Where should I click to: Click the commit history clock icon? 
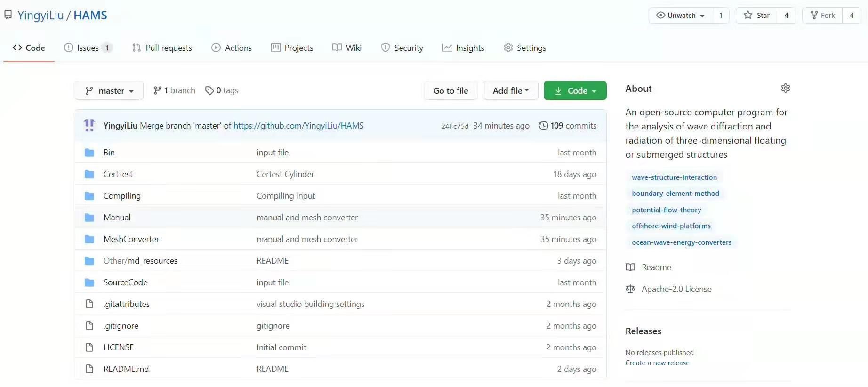(x=543, y=126)
